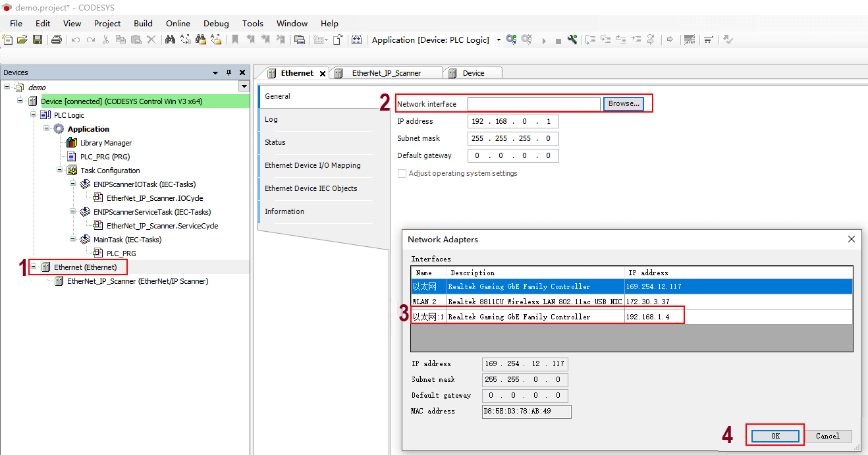Image resolution: width=868 pixels, height=455 pixels.
Task: Switch to the EtherNet_IP_Scanner tab
Action: [386, 73]
